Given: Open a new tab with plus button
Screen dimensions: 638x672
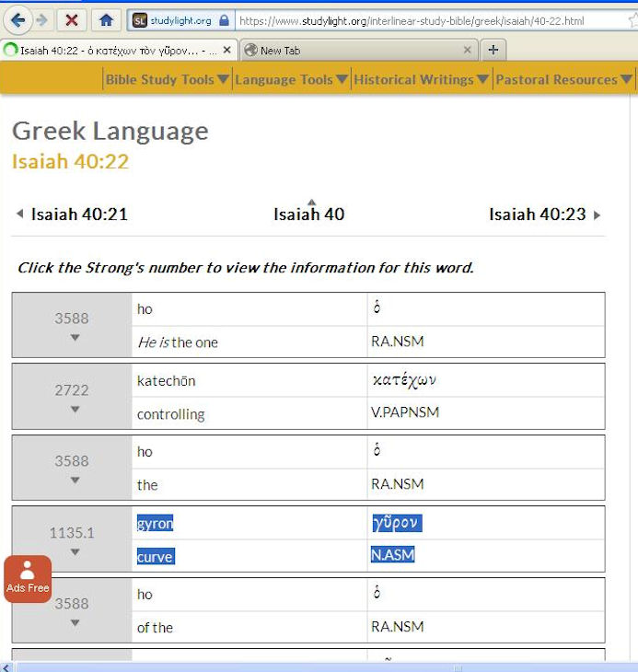Looking at the screenshot, I should [493, 50].
